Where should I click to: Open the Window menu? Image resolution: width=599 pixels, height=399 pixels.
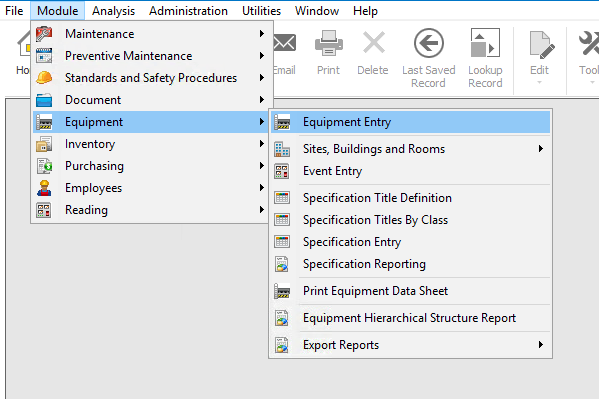pyautogui.click(x=317, y=11)
